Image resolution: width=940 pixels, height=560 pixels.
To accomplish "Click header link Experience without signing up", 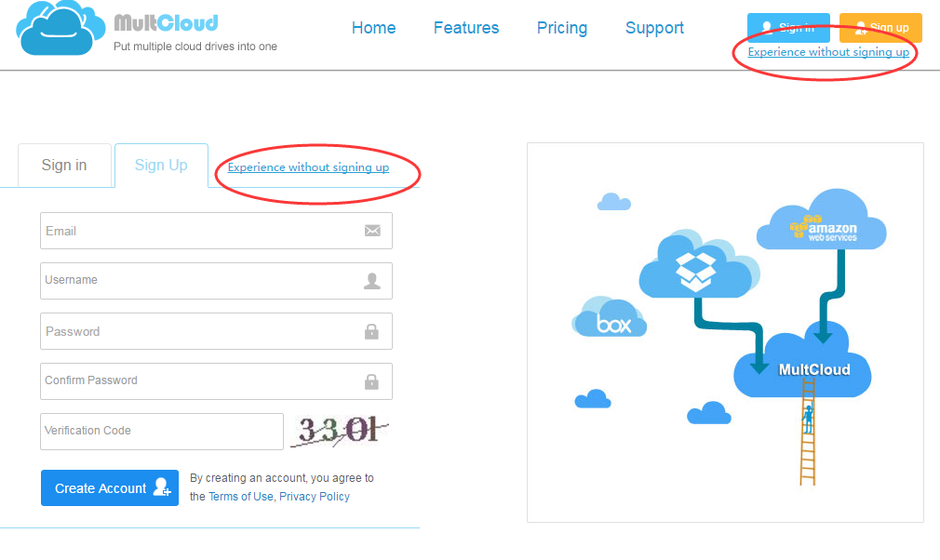I will click(x=828, y=52).
